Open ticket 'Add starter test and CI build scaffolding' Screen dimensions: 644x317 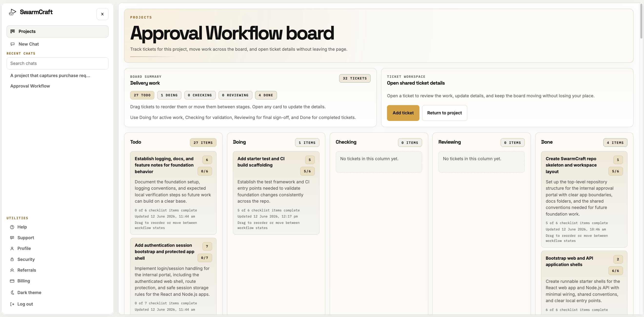pos(276,193)
